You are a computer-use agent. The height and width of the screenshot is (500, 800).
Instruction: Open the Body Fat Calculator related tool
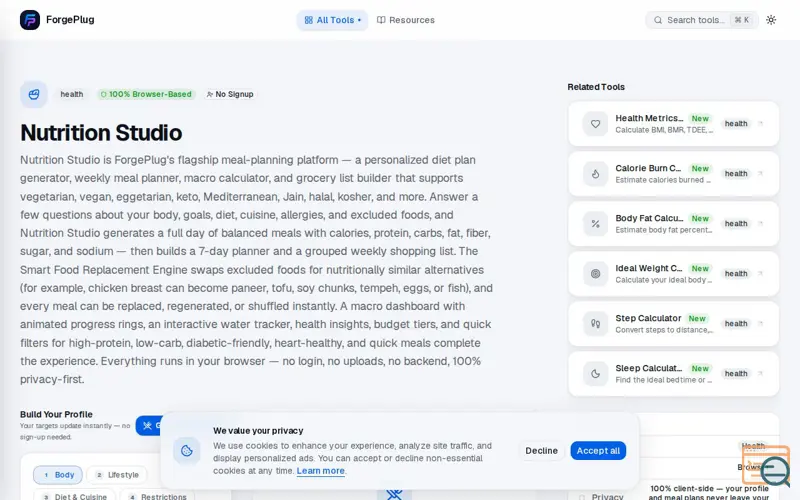click(x=673, y=224)
